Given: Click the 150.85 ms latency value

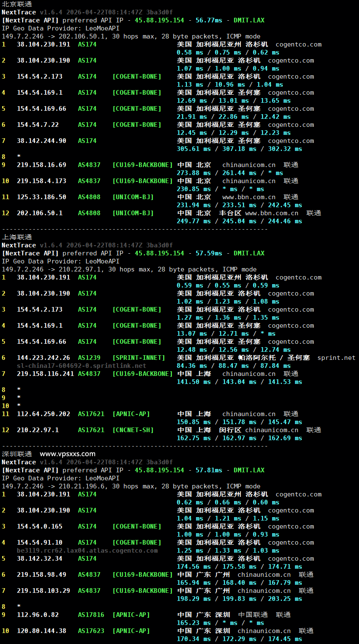Looking at the screenshot, I should (194, 422).
